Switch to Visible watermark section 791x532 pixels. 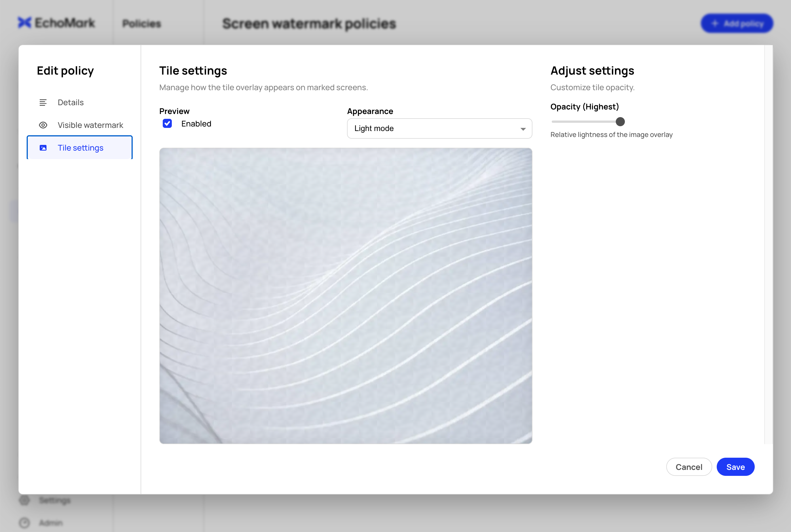click(x=80, y=125)
